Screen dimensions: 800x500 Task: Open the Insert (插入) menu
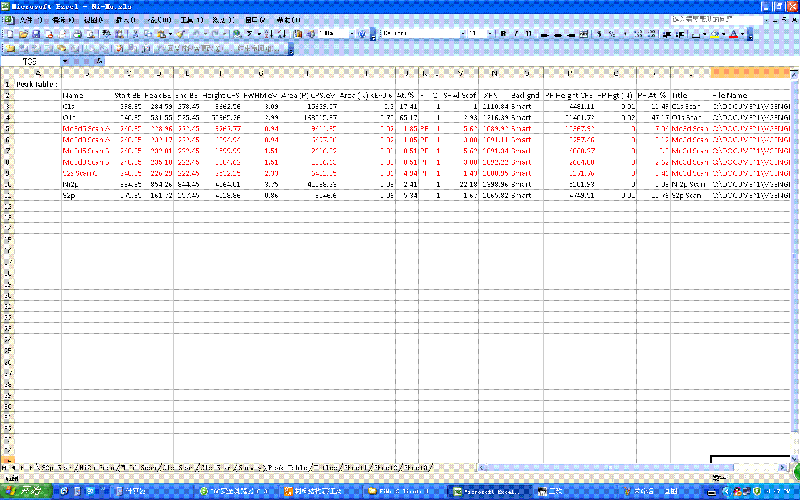click(x=126, y=20)
